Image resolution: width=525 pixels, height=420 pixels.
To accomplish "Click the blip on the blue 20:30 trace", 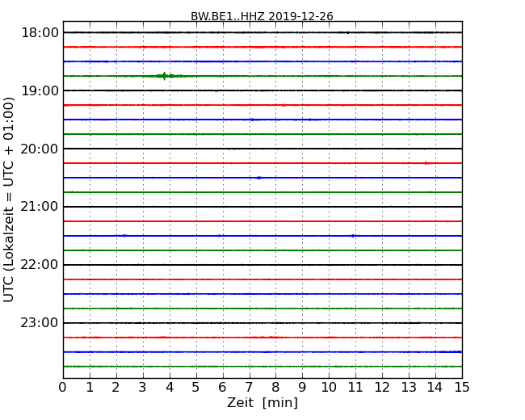I will tap(258, 178).
